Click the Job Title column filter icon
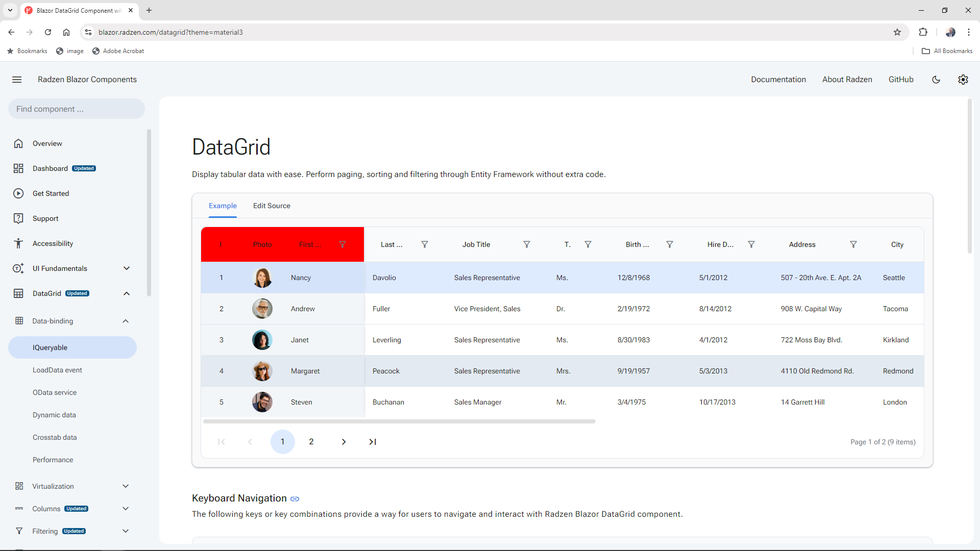980x551 pixels. [526, 244]
